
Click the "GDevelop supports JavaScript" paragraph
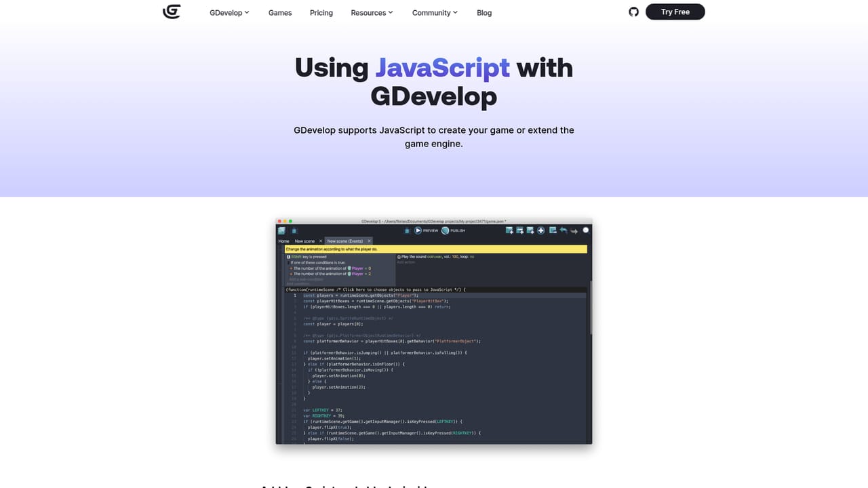point(434,137)
